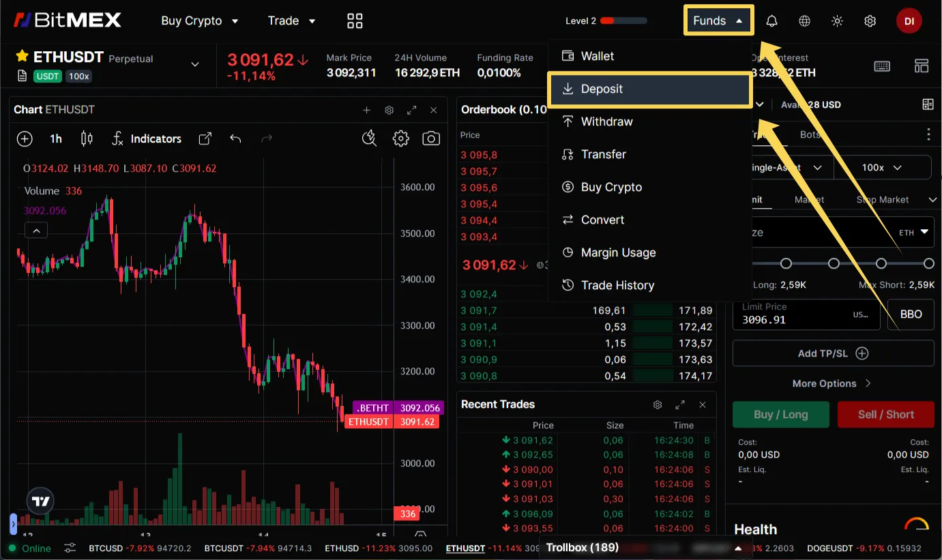Click the Add TP/SL button
The height and width of the screenshot is (560, 942).
click(x=833, y=353)
